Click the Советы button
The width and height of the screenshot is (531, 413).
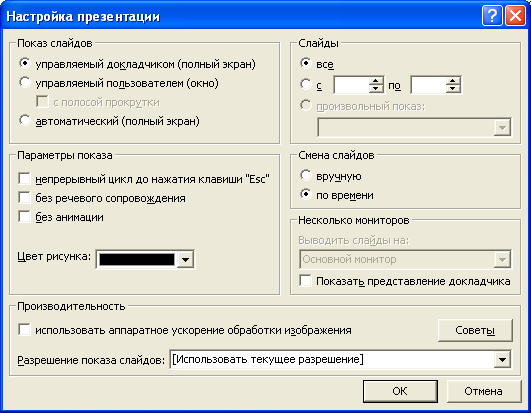tap(475, 330)
